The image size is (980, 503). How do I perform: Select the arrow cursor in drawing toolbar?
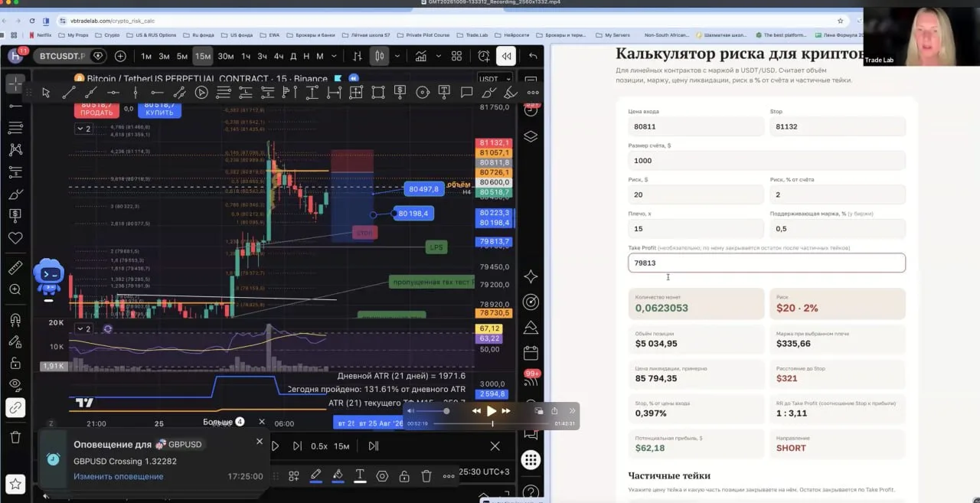click(x=46, y=93)
